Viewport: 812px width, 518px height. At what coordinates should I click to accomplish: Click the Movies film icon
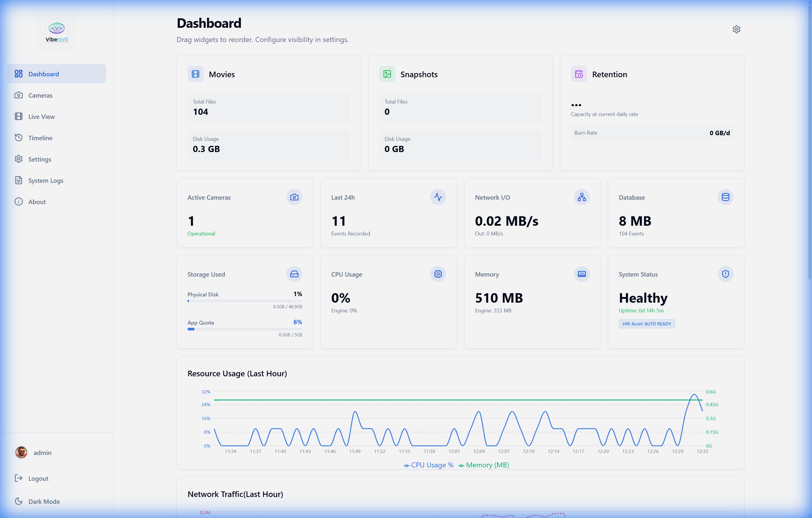coord(196,74)
